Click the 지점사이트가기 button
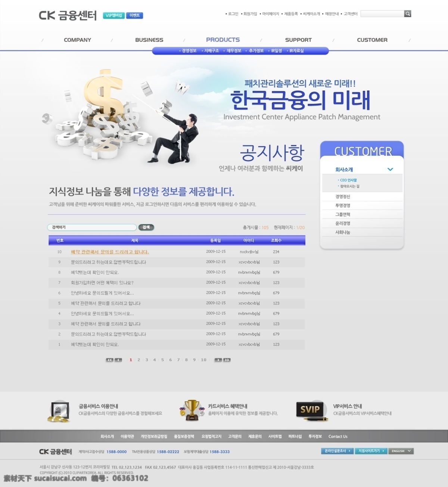 371,451
